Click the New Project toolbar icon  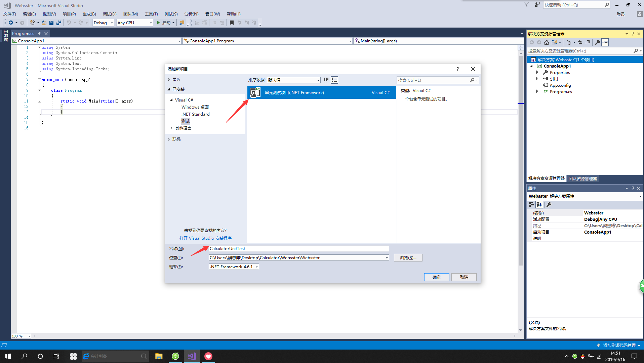(32, 23)
